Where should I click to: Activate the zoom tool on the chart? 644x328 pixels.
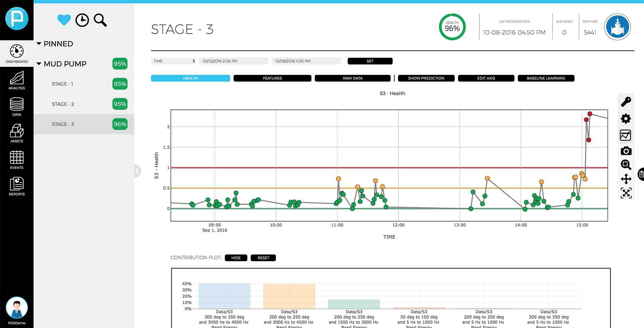[x=626, y=165]
